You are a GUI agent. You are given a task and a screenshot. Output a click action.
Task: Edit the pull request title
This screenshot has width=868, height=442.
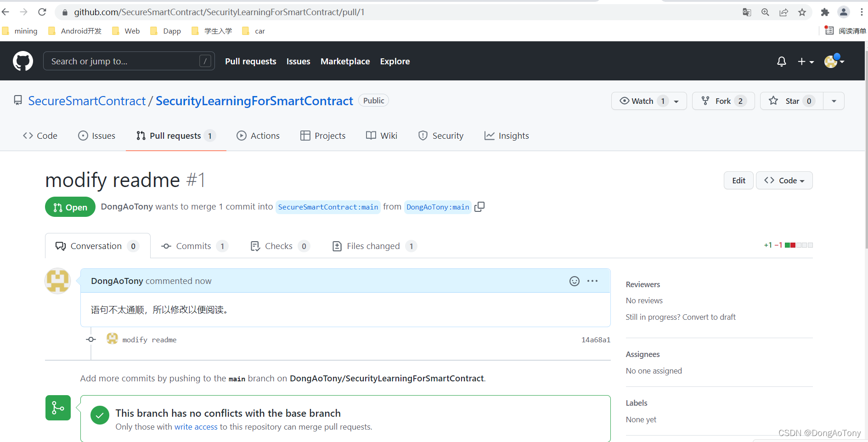pyautogui.click(x=738, y=181)
